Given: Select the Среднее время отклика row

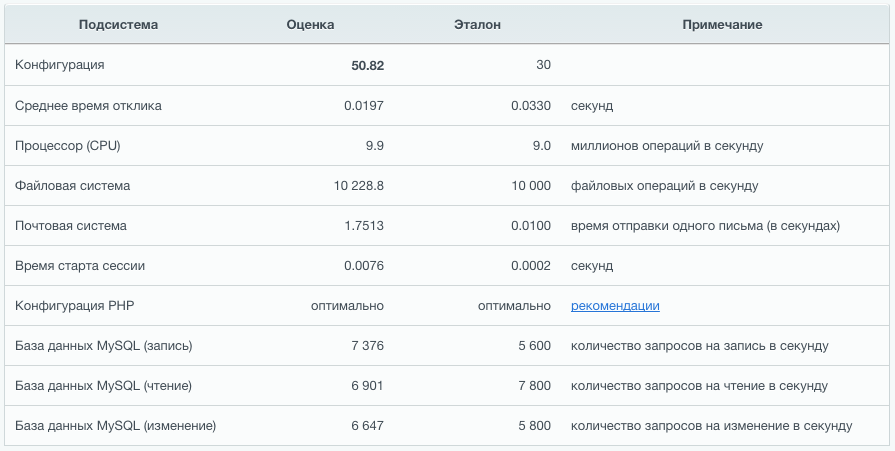Looking at the screenshot, I should pyautogui.click(x=88, y=105).
